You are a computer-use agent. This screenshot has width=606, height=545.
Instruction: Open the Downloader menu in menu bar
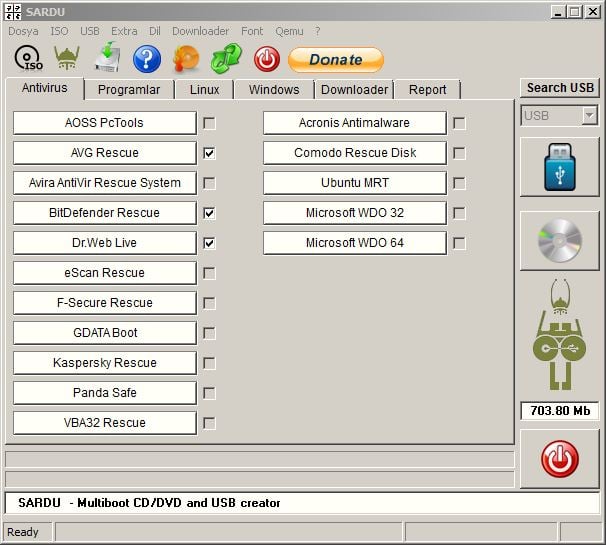[x=200, y=31]
